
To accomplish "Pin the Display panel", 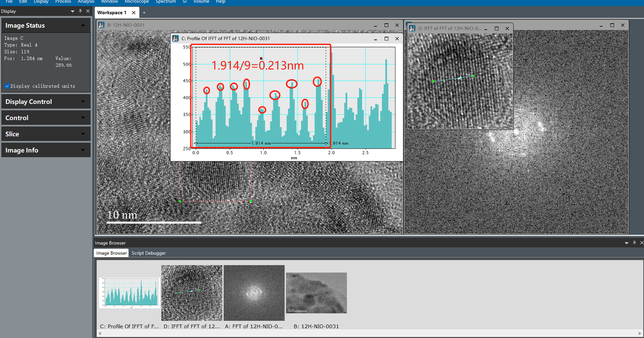I will (80, 11).
